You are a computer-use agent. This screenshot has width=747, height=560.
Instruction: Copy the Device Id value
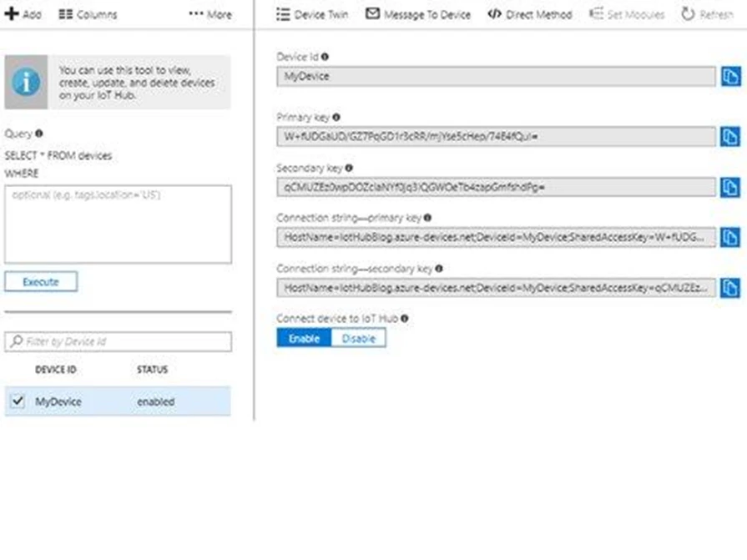tap(729, 77)
